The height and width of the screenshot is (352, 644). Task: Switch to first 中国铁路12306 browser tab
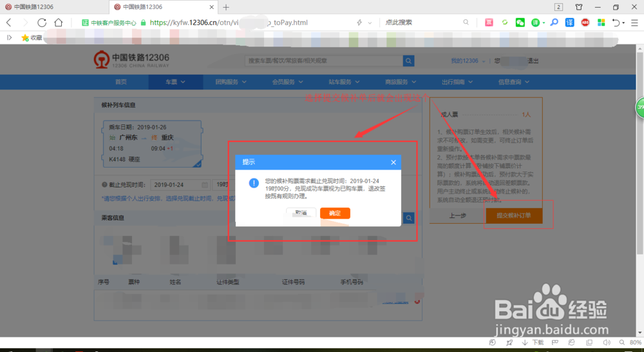pos(54,7)
